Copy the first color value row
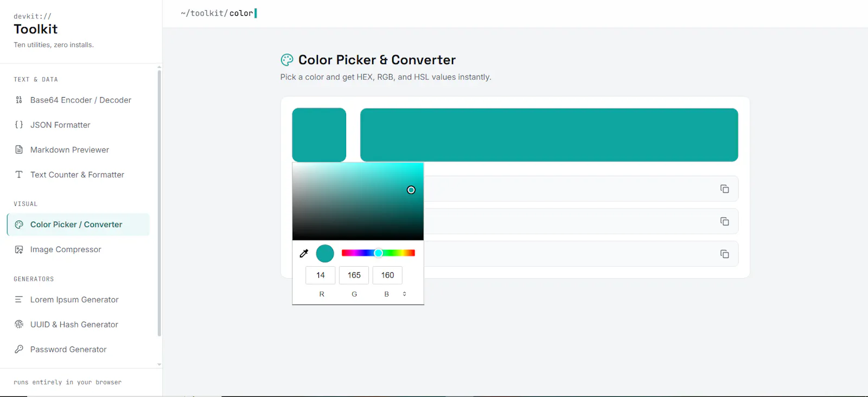 (x=724, y=189)
